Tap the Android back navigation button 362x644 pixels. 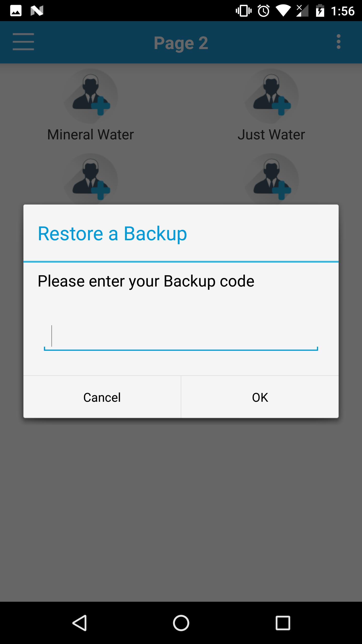pos(80,623)
